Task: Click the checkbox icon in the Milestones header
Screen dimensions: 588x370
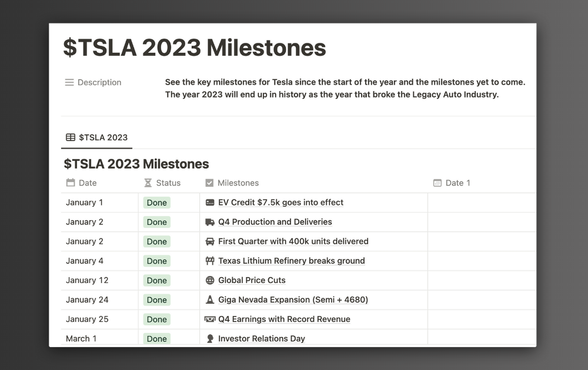Action: coord(209,183)
